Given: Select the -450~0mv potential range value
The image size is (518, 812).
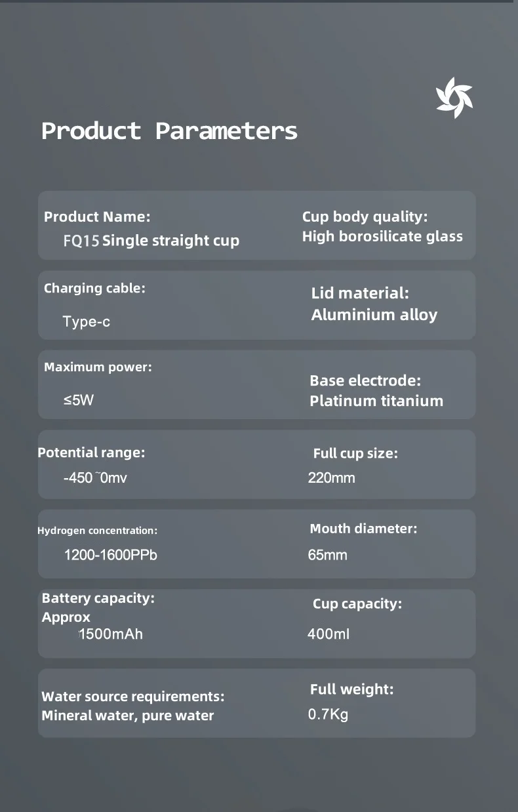Looking at the screenshot, I should [x=95, y=478].
